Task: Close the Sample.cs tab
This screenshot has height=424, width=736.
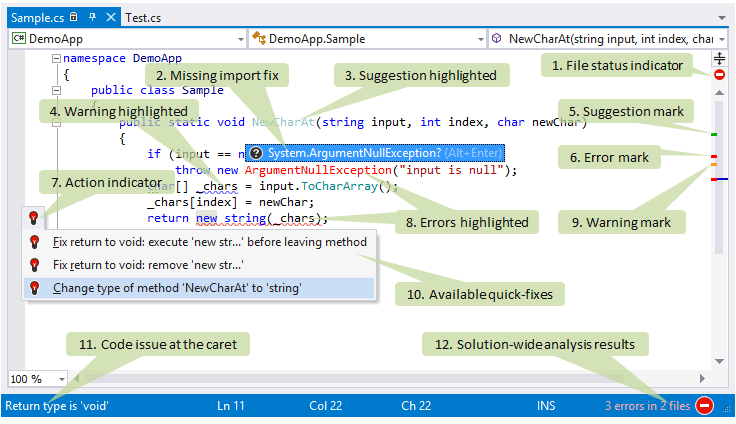Action: click(x=109, y=18)
